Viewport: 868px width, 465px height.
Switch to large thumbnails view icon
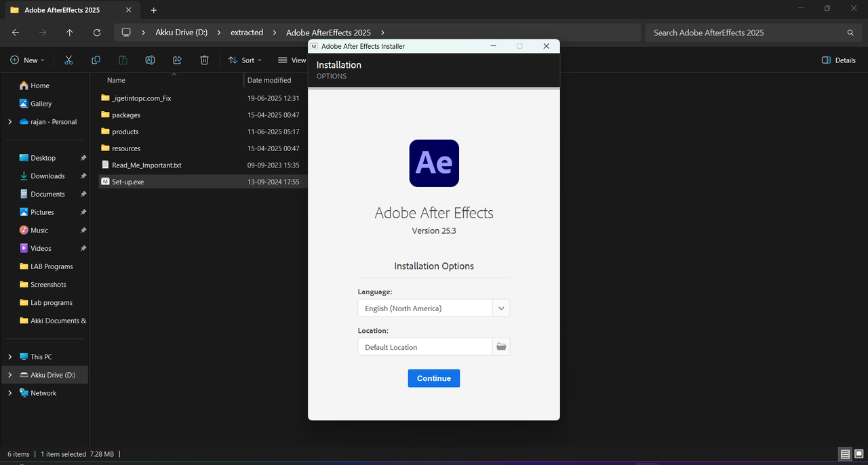(x=859, y=454)
